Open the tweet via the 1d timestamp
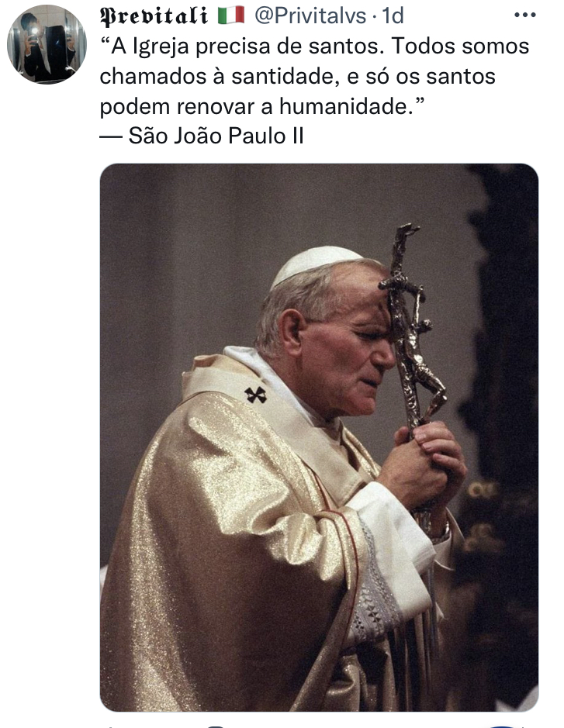 point(393,16)
